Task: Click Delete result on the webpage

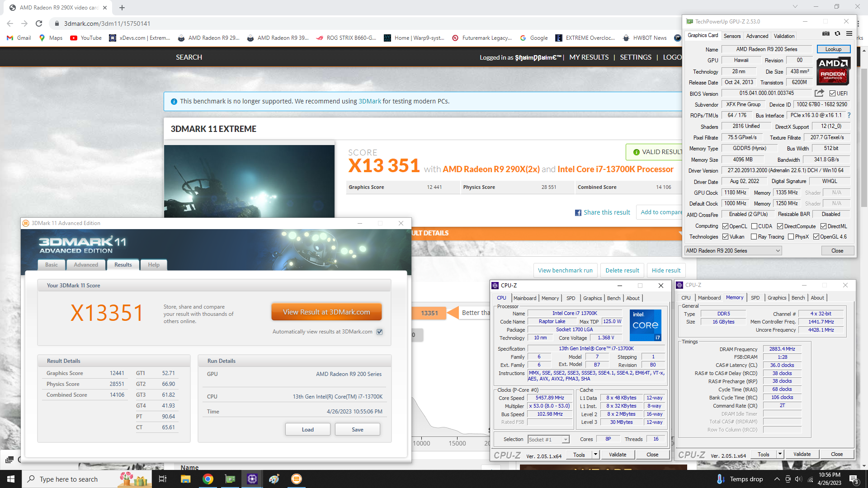Action: coord(622,271)
